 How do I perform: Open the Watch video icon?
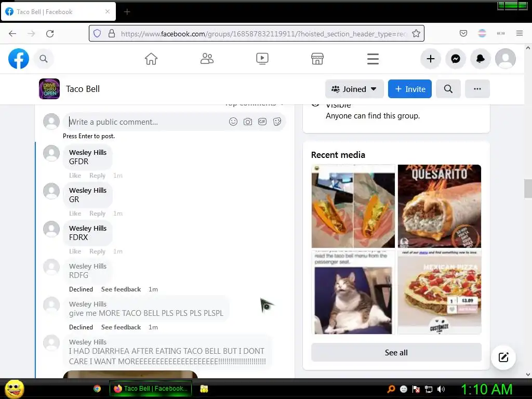point(262,59)
